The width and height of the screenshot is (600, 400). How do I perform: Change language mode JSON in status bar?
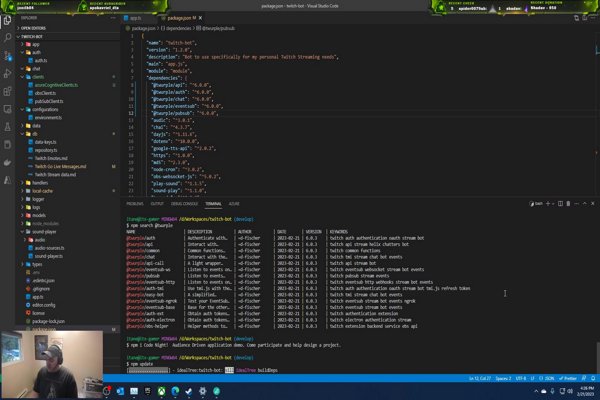[x=547, y=378]
